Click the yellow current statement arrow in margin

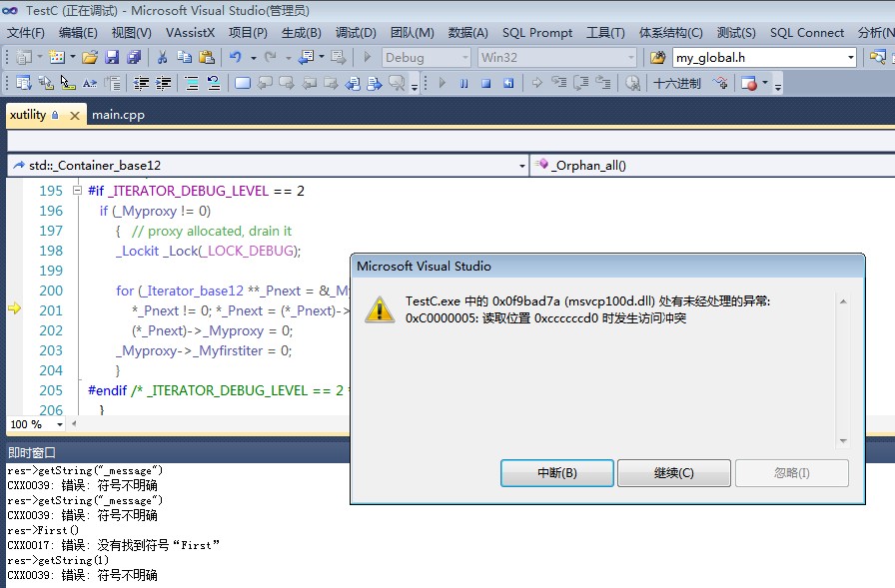(14, 308)
